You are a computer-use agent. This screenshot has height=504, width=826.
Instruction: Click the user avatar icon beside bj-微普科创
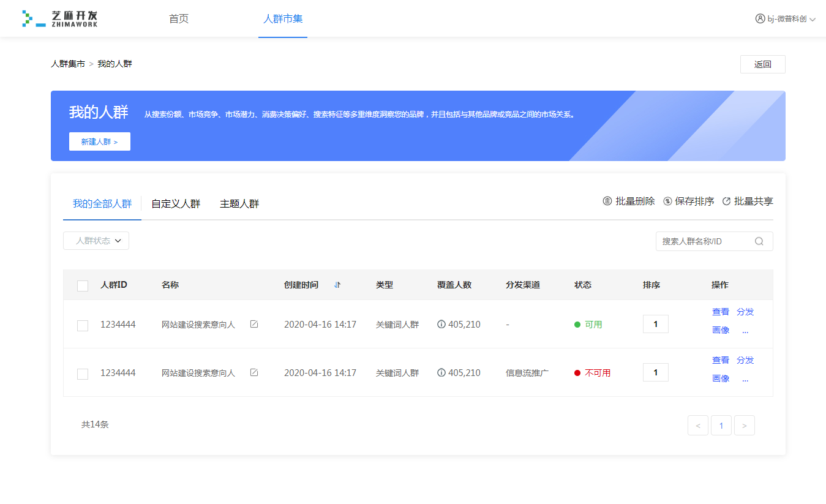(x=760, y=19)
